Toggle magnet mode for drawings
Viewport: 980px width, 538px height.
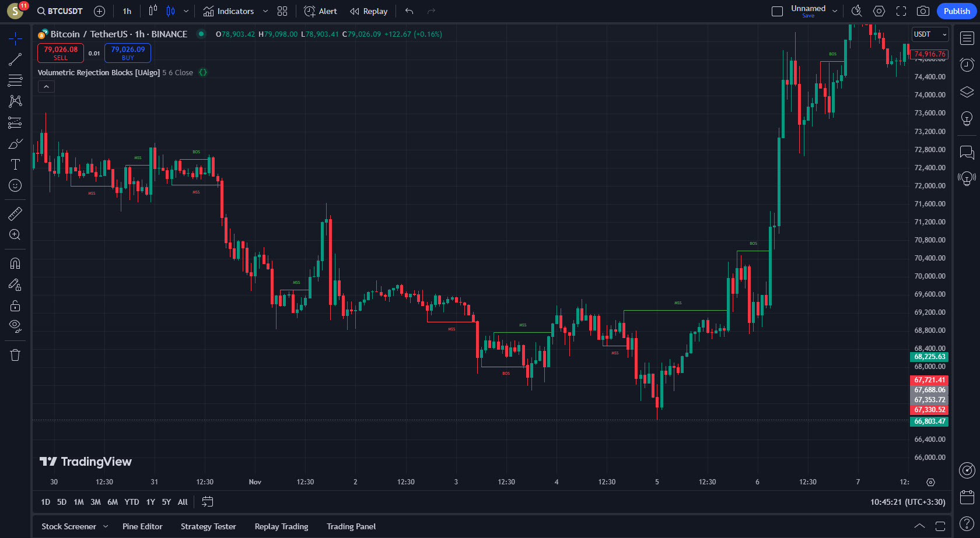click(15, 263)
